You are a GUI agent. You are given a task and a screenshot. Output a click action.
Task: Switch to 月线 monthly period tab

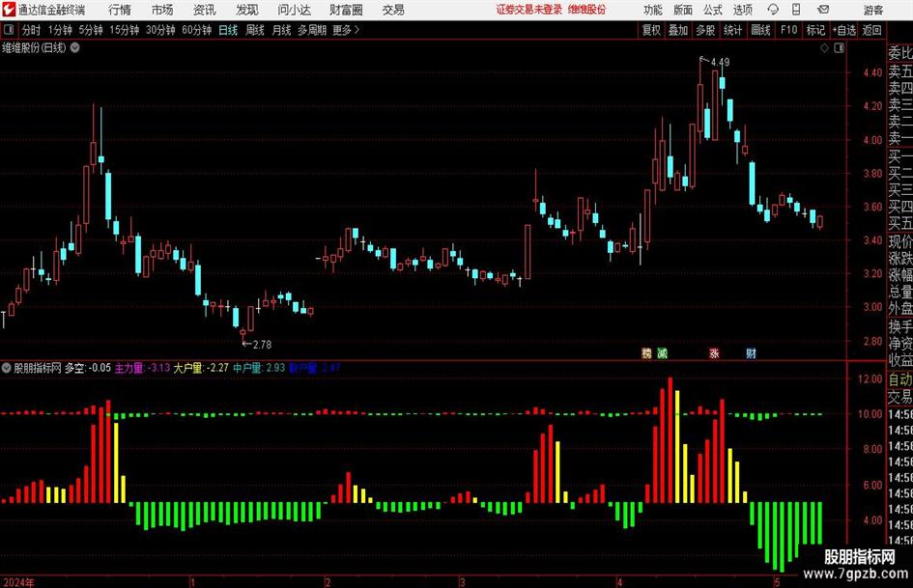282,30
